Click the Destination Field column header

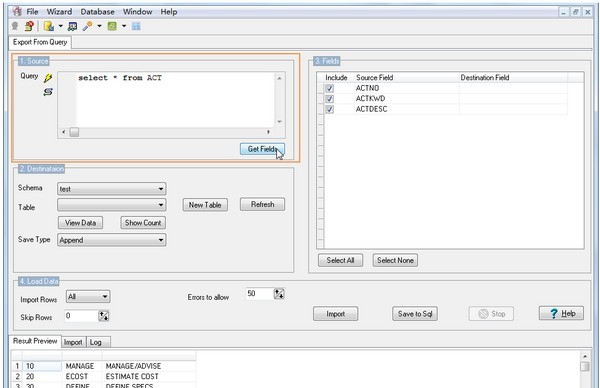coord(513,78)
